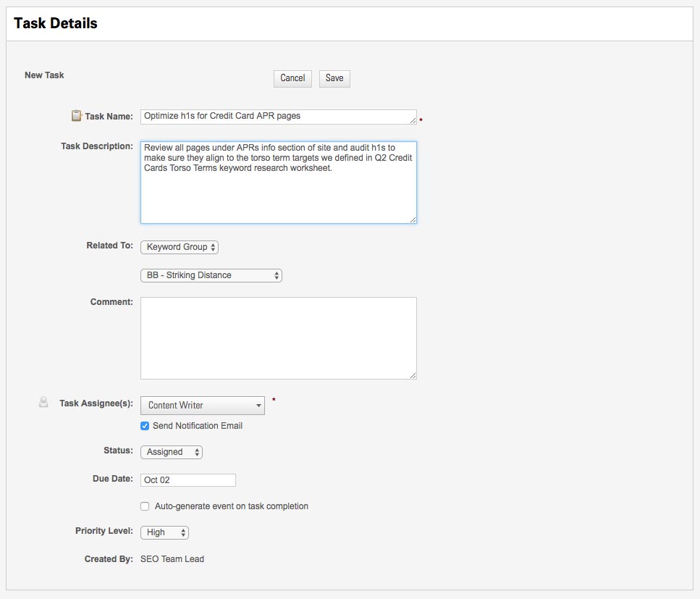Open the High priority level dropdown
The height and width of the screenshot is (599, 700).
coord(164,532)
